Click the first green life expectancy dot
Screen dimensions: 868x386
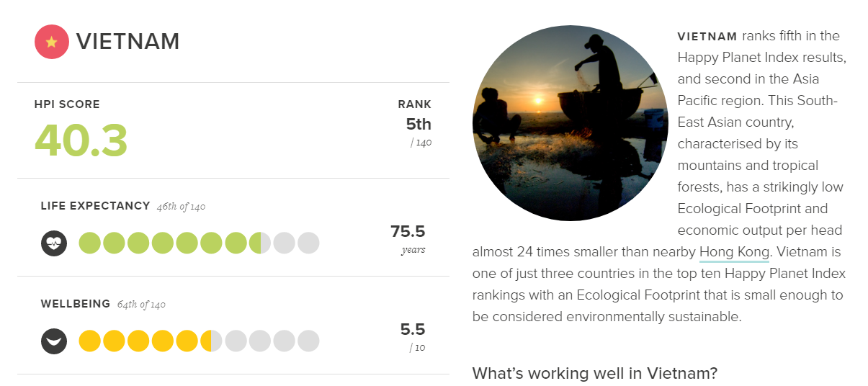[x=89, y=243]
